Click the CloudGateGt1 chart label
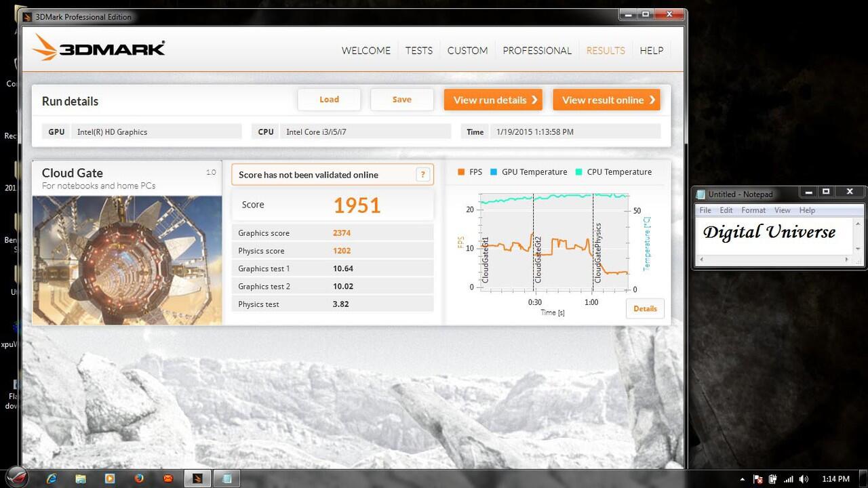Viewport: 868px width, 488px height. pyautogui.click(x=486, y=260)
